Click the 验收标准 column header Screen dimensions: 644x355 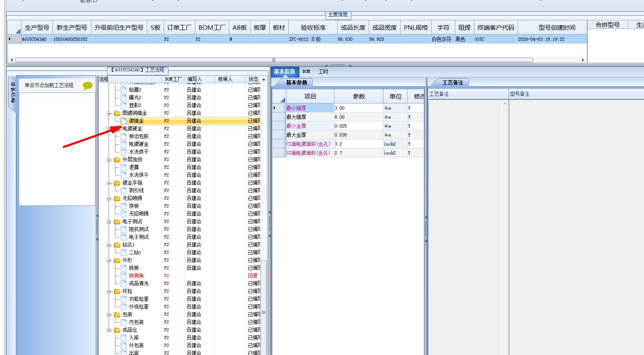coord(313,27)
